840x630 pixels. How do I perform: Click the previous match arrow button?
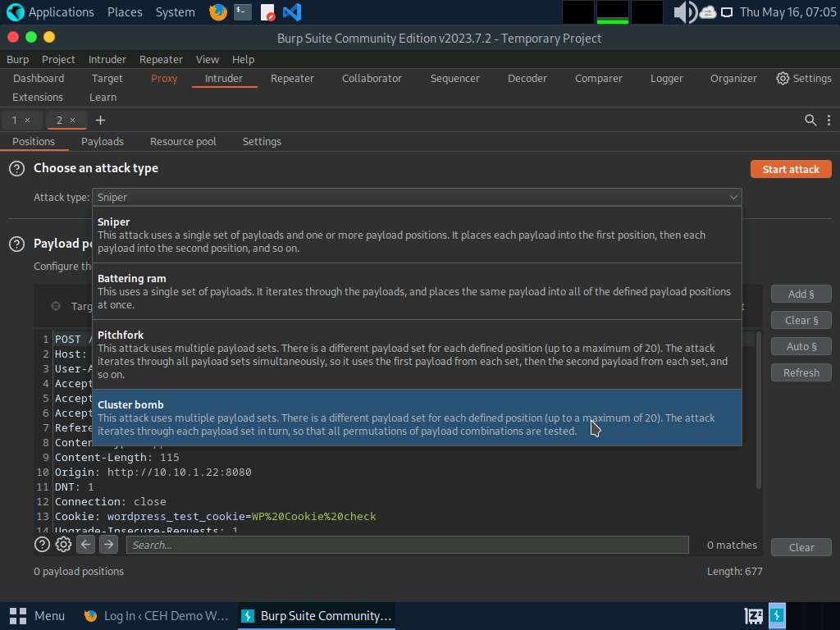pyautogui.click(x=86, y=545)
